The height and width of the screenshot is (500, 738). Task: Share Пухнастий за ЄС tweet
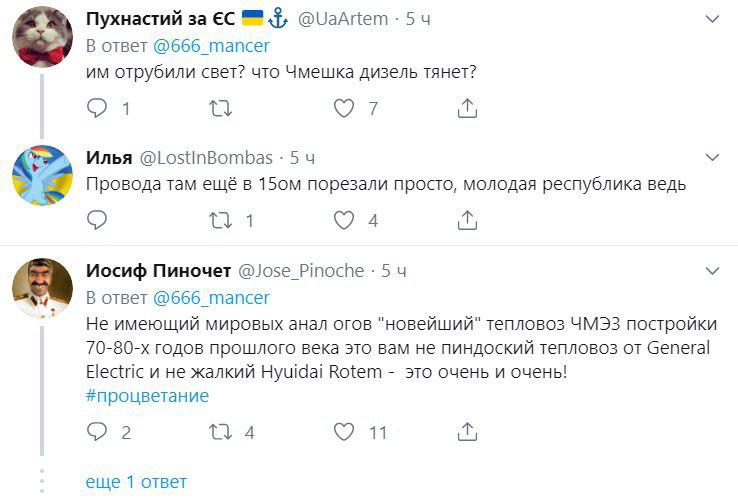click(467, 108)
